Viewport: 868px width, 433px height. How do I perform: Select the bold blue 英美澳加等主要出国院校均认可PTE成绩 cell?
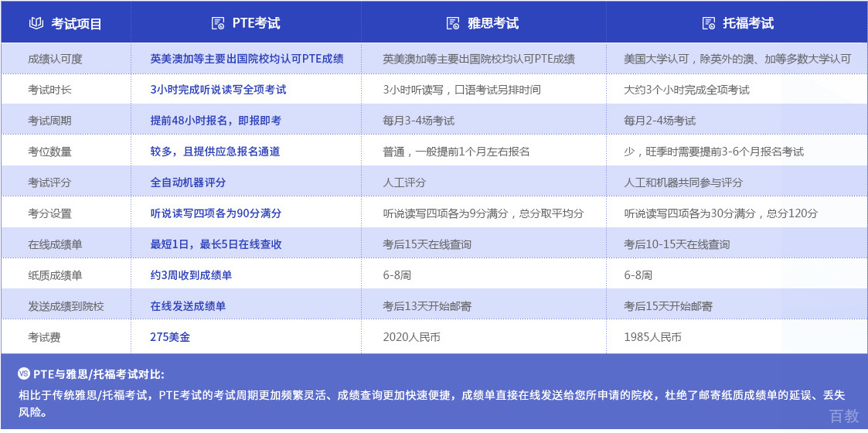pos(247,59)
